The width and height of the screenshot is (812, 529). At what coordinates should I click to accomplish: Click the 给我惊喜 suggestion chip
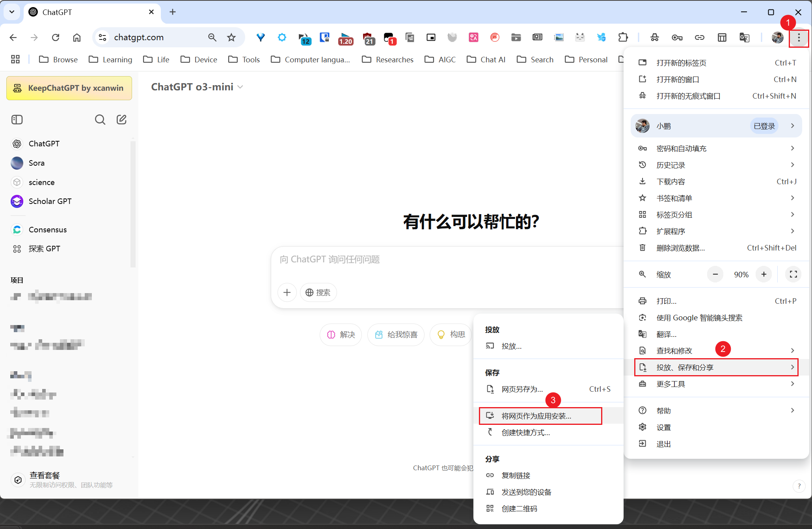(396, 335)
